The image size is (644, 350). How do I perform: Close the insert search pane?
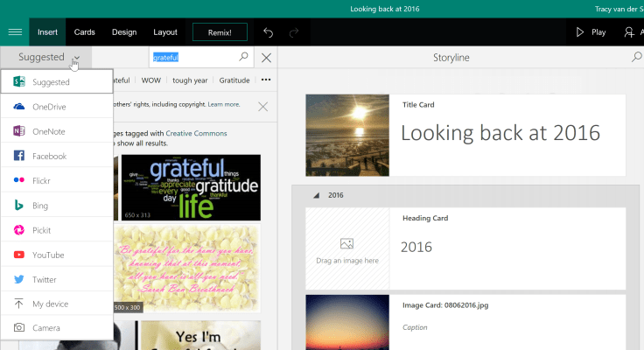(266, 58)
